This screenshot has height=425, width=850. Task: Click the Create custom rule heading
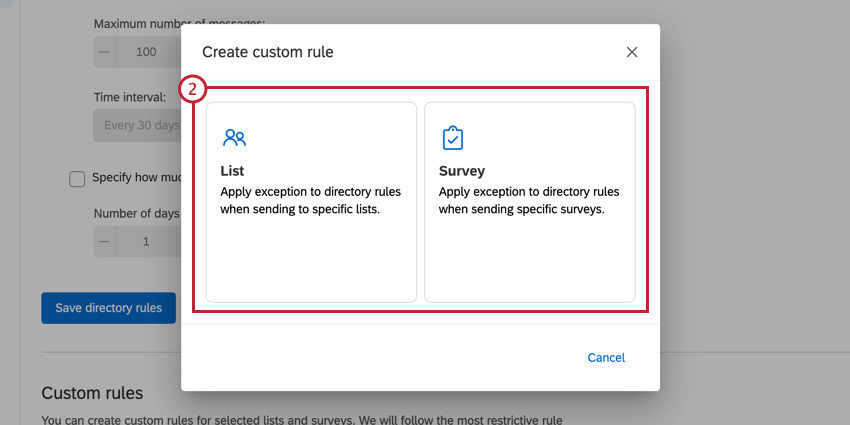pyautogui.click(x=268, y=52)
